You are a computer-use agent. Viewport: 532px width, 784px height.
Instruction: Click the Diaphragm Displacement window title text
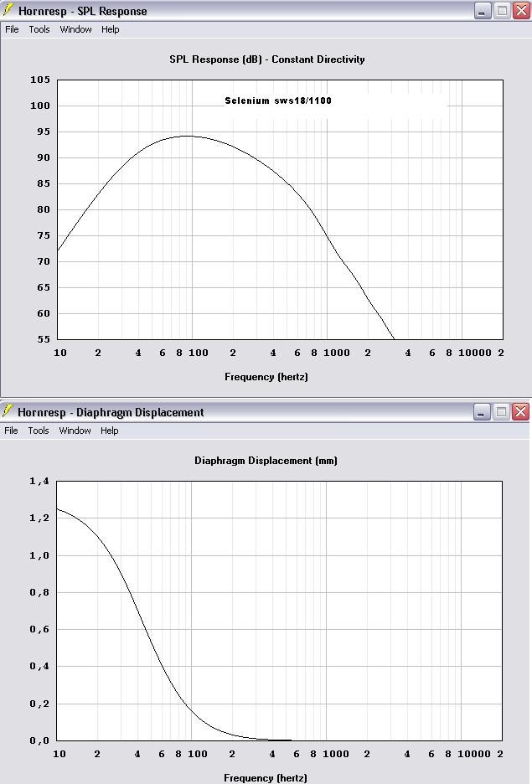[111, 412]
